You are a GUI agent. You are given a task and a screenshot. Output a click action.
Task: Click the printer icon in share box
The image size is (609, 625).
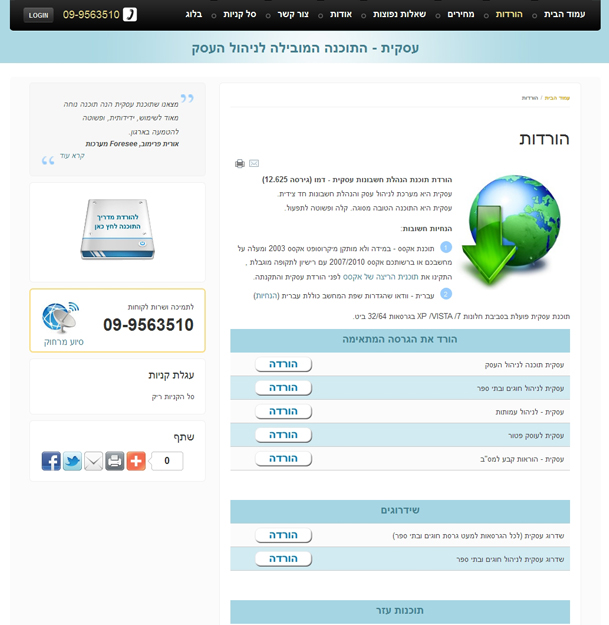coord(115,461)
